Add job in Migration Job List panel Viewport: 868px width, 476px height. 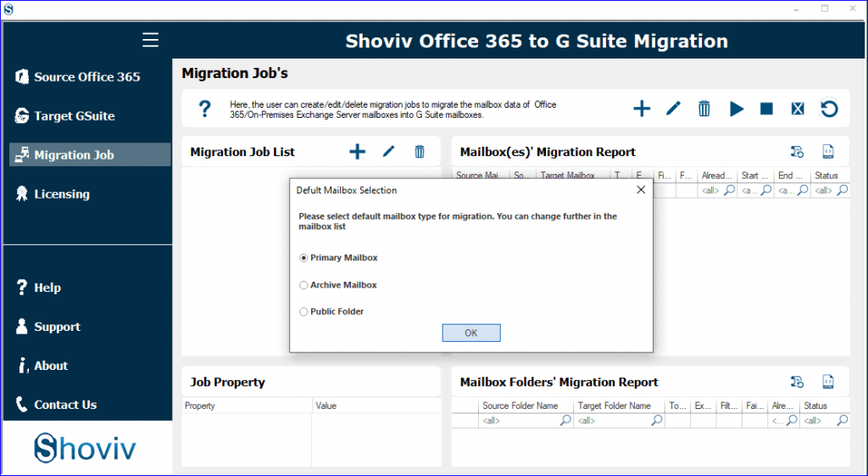[x=358, y=151]
